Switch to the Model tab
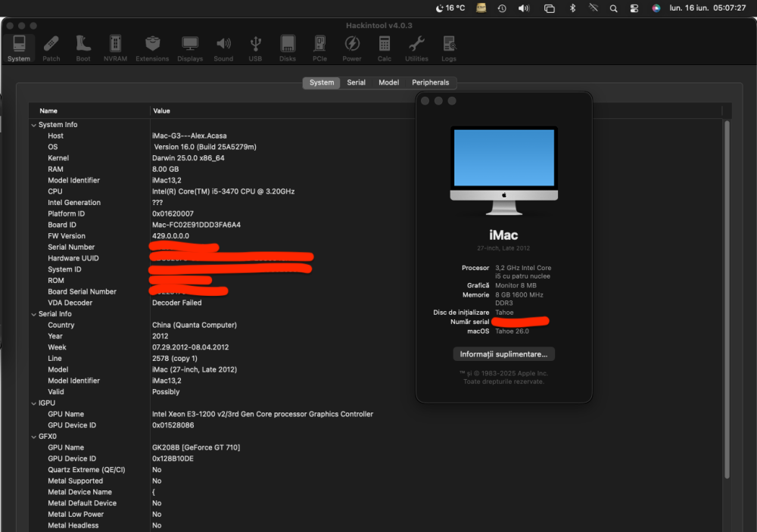Image resolution: width=757 pixels, height=532 pixels. coord(388,82)
